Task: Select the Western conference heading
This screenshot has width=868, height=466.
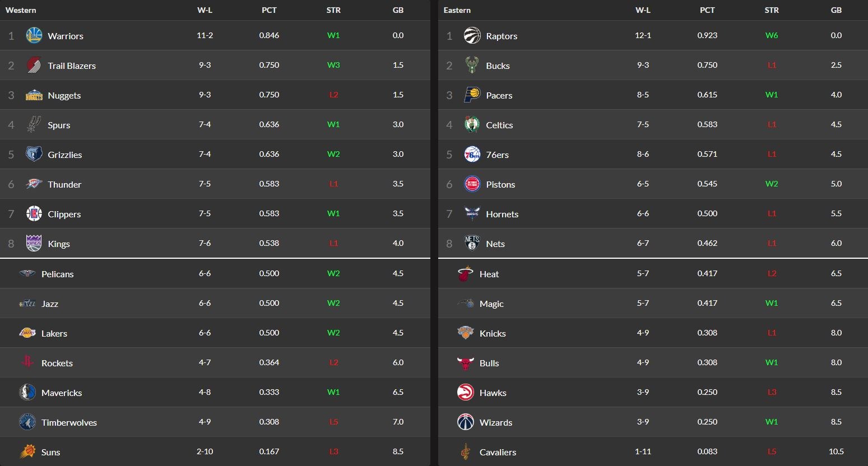Action: point(21,10)
